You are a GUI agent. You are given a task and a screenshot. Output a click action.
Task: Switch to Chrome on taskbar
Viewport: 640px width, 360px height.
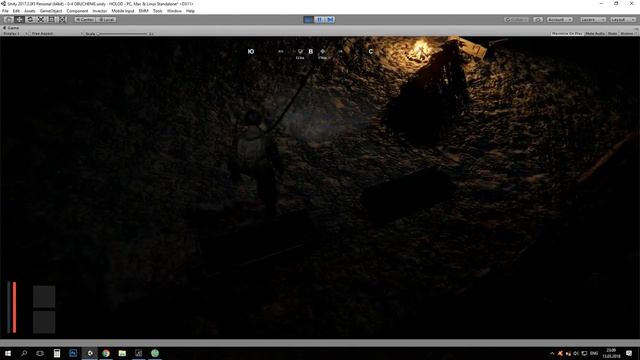[106, 353]
